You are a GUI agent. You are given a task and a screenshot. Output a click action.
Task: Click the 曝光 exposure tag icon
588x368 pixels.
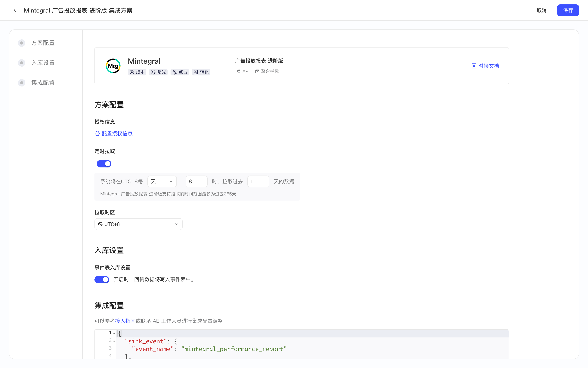click(x=153, y=72)
